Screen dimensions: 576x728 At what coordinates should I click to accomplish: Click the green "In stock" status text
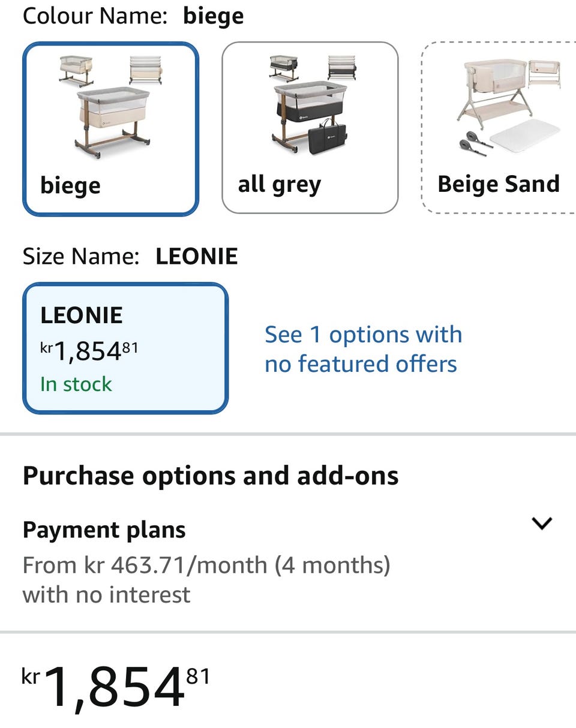point(76,384)
